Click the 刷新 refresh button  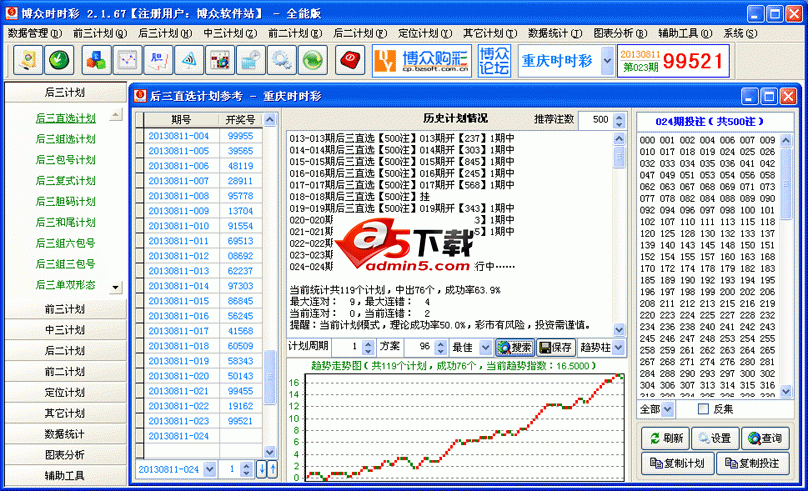point(665,438)
